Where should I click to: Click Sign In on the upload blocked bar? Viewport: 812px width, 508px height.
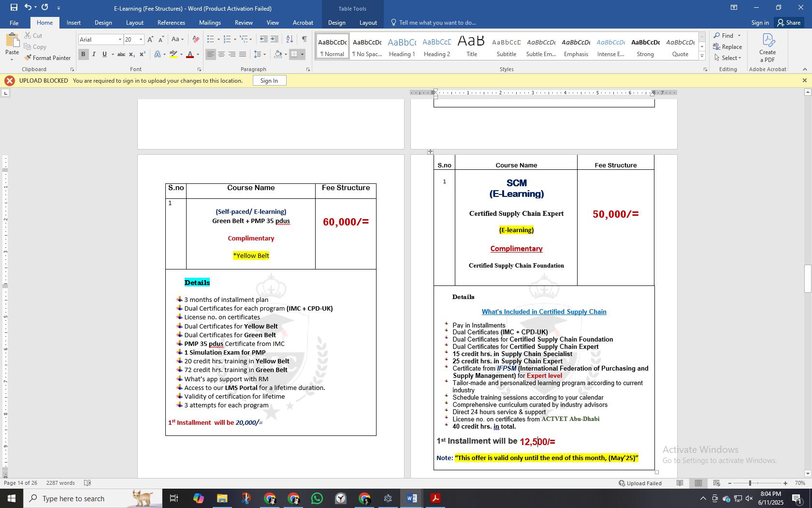click(x=269, y=81)
